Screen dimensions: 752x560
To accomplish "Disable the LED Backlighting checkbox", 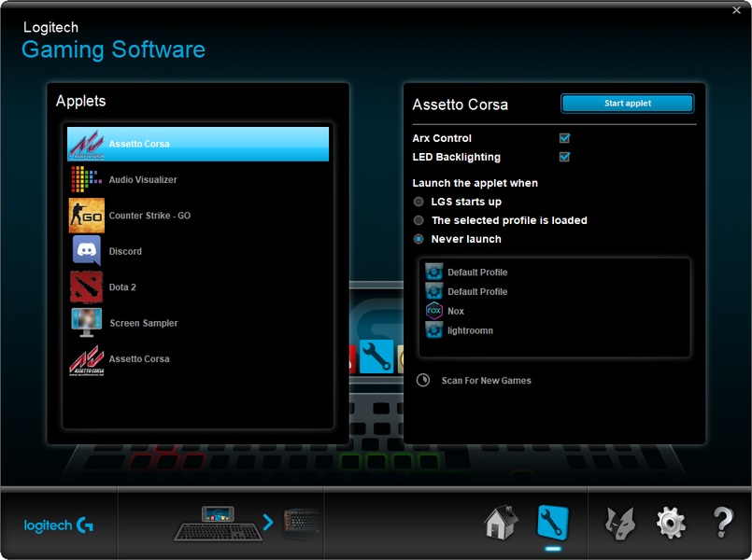I will (564, 157).
